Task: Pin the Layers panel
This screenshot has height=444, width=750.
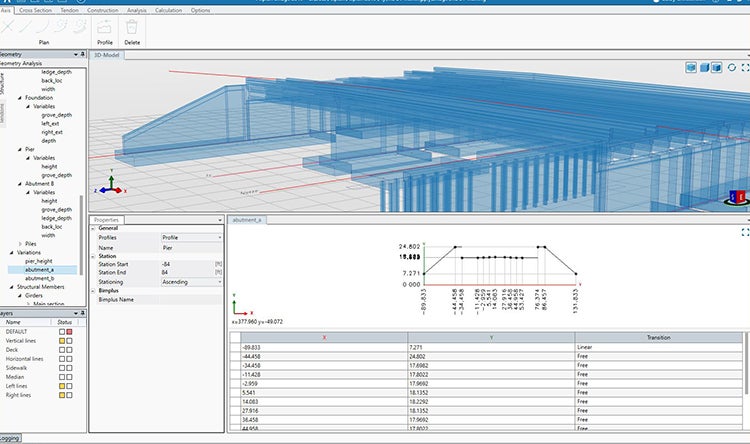Action: click(x=83, y=313)
